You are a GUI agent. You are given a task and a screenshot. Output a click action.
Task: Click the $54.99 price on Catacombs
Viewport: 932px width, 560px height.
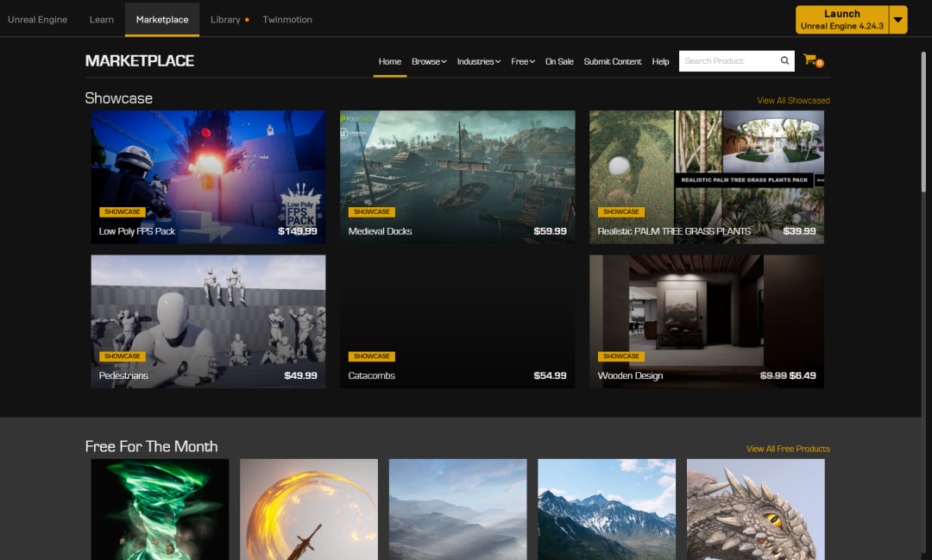550,375
